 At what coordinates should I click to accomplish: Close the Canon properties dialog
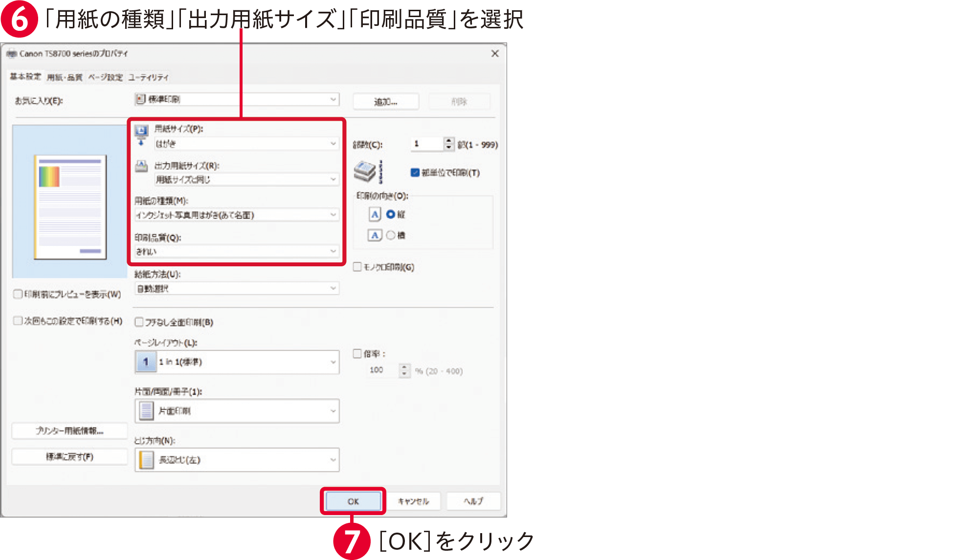click(x=495, y=53)
